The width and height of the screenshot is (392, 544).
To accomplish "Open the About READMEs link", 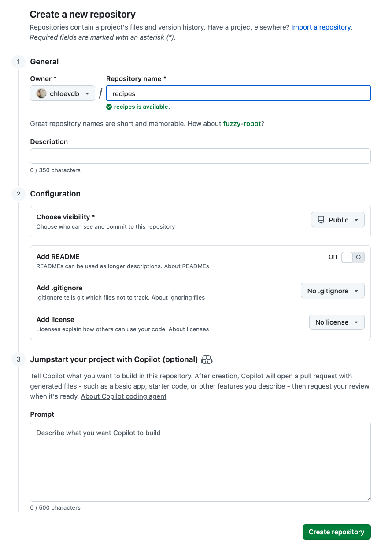I will click(x=186, y=266).
